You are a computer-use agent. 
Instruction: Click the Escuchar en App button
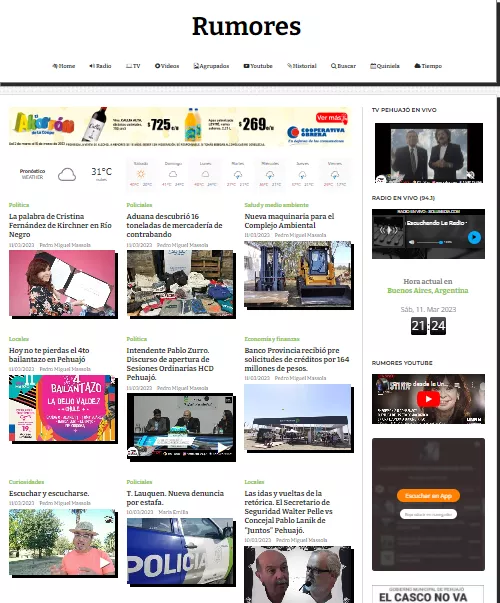(x=428, y=496)
